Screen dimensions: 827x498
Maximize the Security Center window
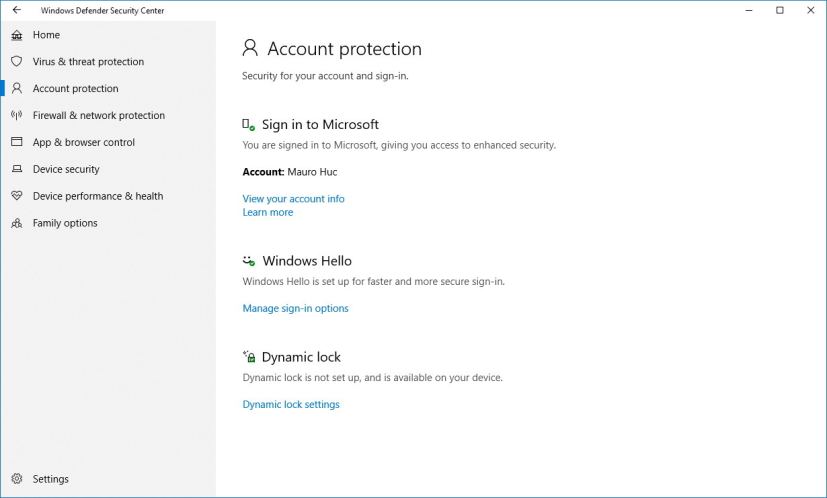click(780, 10)
